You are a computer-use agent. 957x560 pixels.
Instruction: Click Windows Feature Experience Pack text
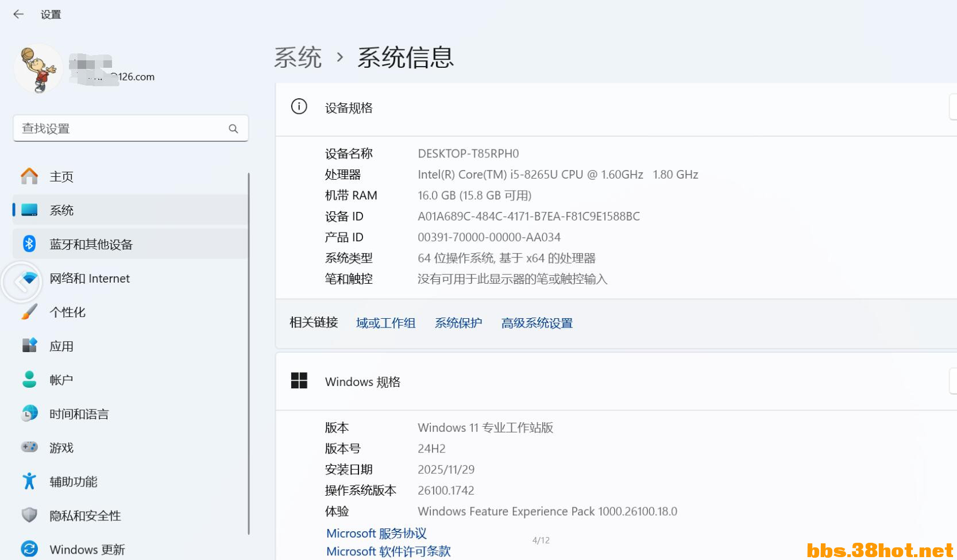pos(547,511)
